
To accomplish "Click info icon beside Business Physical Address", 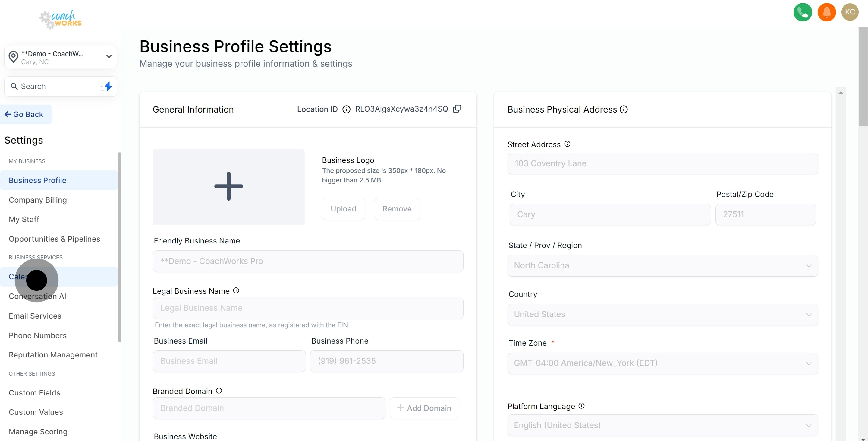I will point(624,109).
